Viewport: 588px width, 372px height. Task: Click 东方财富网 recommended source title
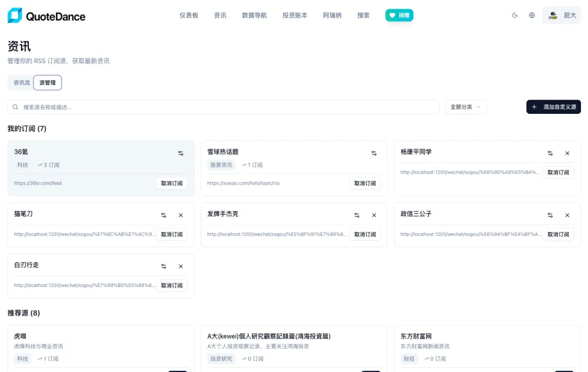(x=416, y=336)
